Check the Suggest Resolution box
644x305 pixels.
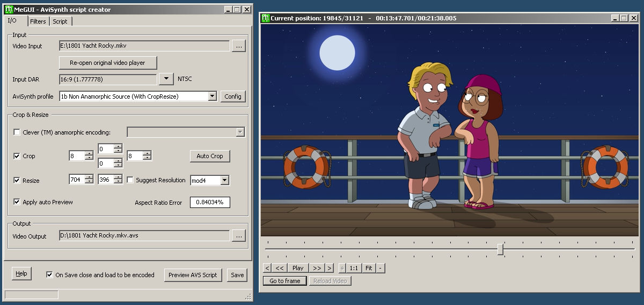tap(130, 180)
